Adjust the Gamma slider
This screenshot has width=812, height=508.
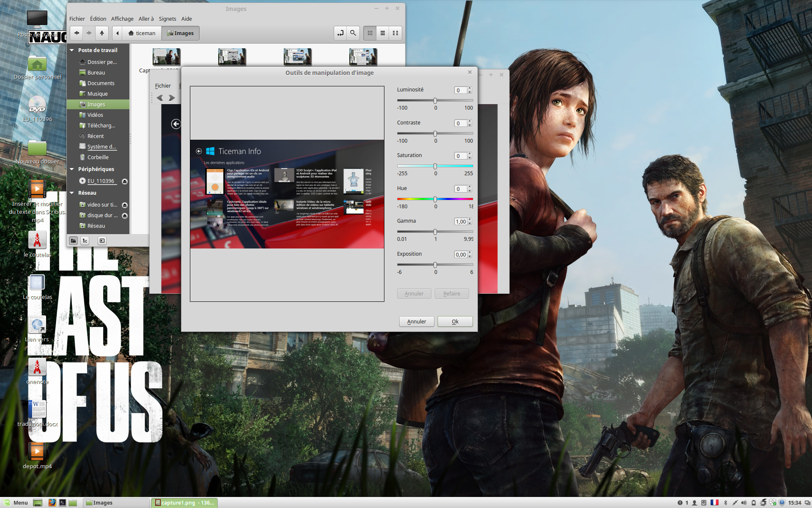click(435, 232)
